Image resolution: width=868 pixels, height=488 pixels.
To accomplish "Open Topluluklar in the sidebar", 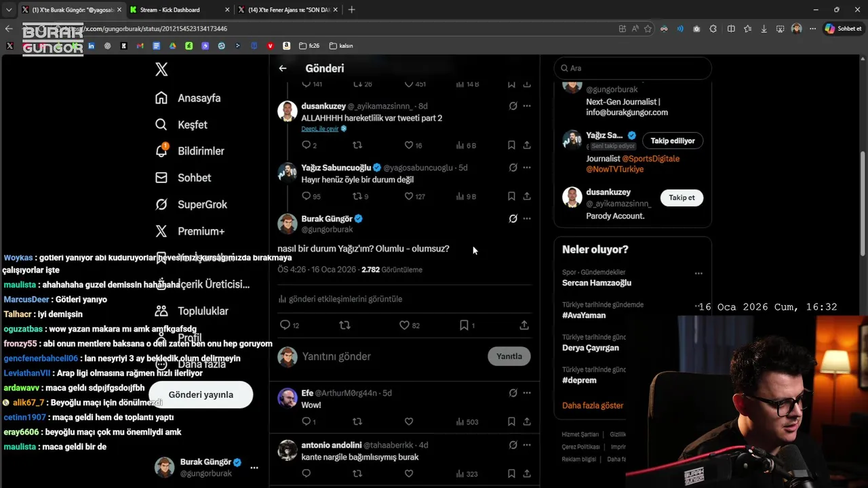I will [x=191, y=311].
